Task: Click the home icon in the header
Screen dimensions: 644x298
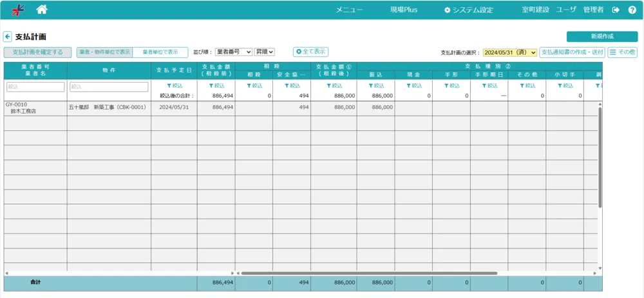Action: [42, 10]
